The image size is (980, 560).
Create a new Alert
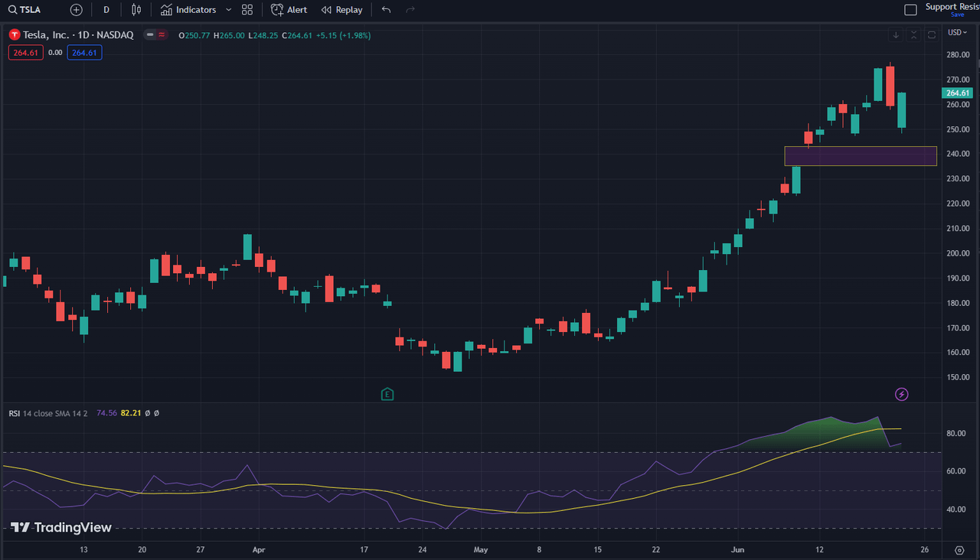click(289, 10)
